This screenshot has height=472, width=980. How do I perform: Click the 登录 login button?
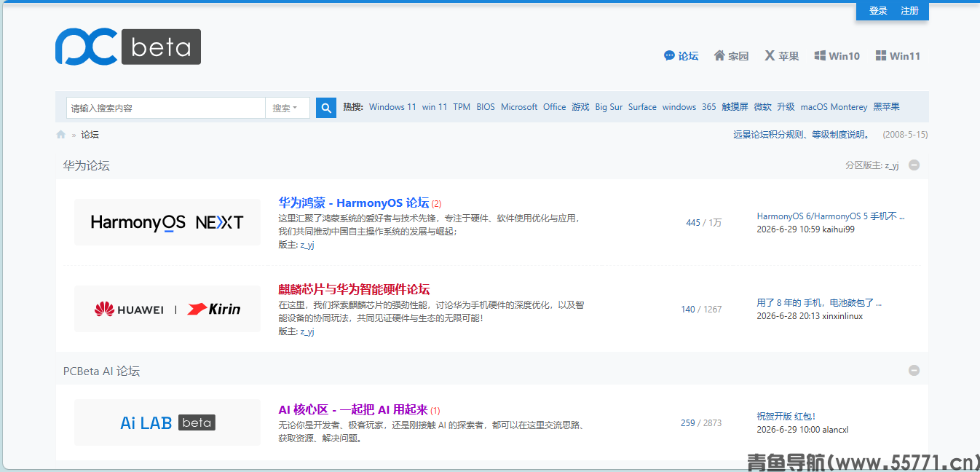878,11
